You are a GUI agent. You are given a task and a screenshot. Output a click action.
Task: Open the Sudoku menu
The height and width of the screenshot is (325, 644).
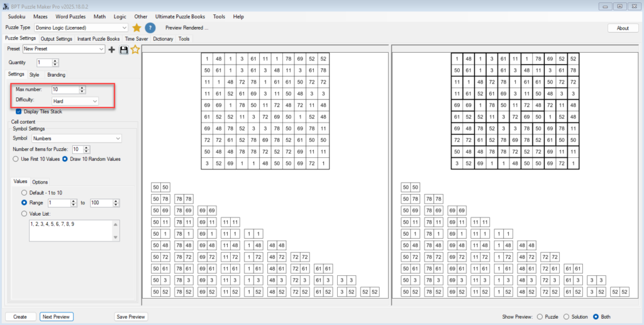click(x=16, y=16)
